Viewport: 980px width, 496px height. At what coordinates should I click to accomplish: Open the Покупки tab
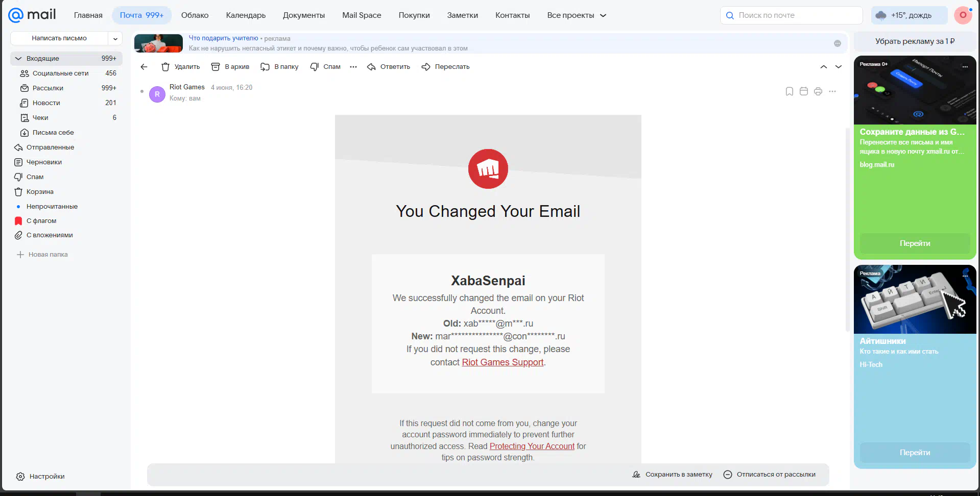point(414,15)
